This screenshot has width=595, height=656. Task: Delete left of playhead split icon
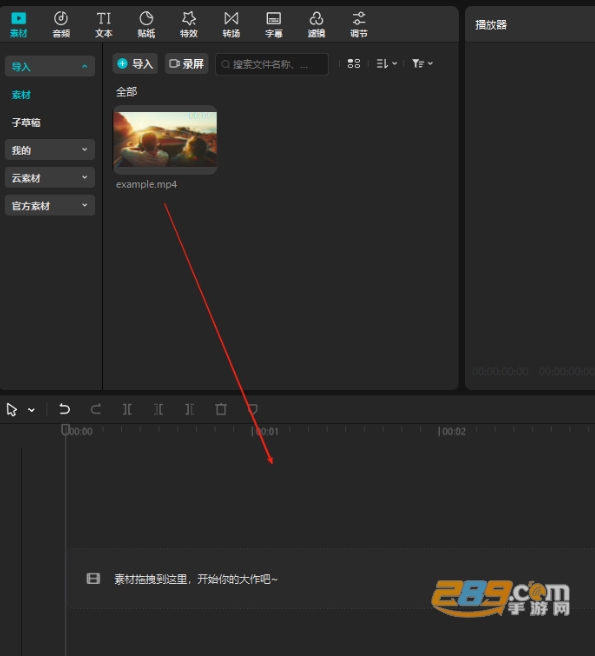coord(158,409)
